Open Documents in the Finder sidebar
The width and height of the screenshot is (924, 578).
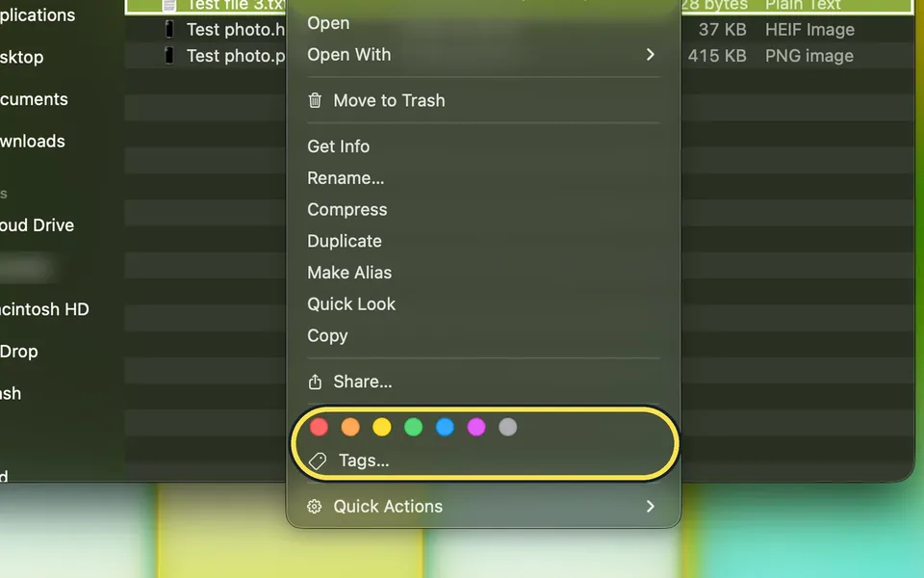35,99
